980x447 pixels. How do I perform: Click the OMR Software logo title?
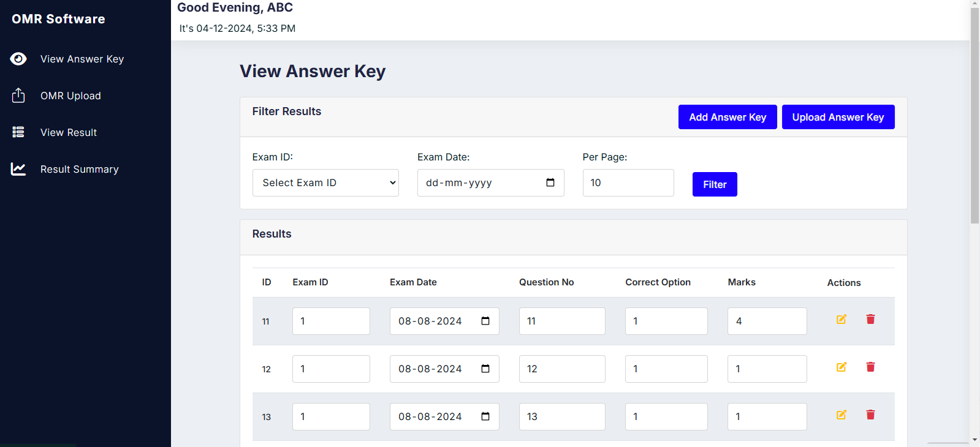click(58, 19)
